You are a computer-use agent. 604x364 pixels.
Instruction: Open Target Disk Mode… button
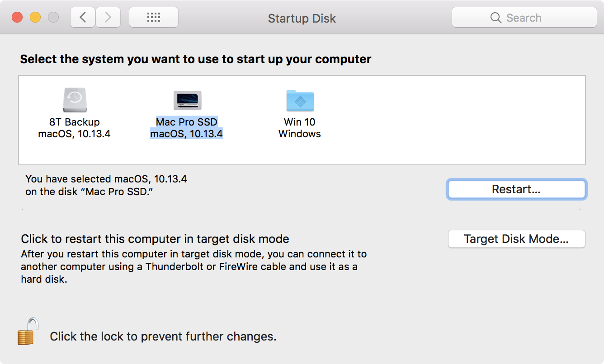click(516, 239)
